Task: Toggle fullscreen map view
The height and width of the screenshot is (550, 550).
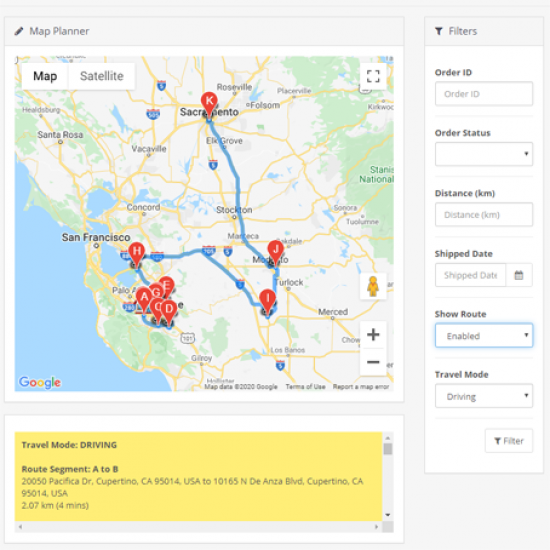Action: click(373, 76)
